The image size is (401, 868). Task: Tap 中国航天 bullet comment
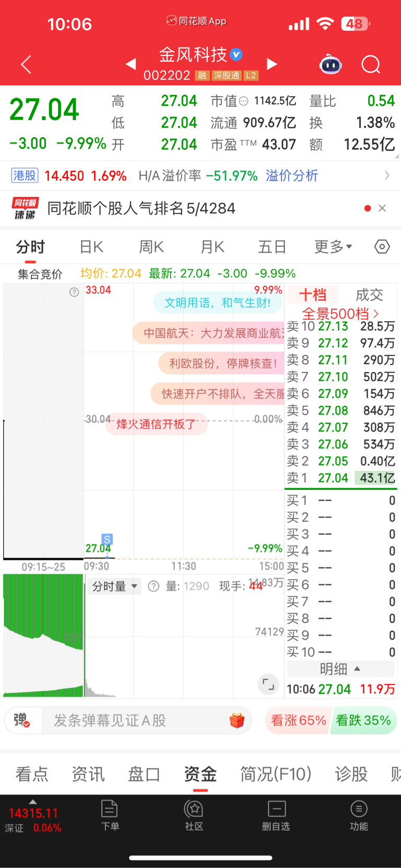pos(209,333)
